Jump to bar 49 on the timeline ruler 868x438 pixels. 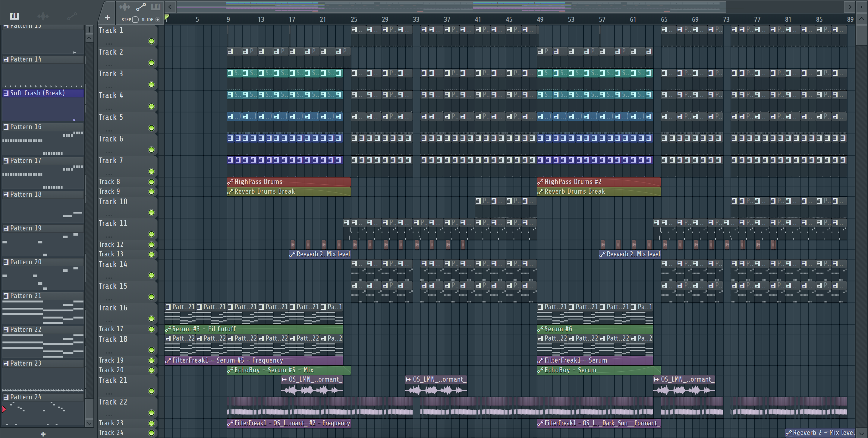[x=540, y=20]
